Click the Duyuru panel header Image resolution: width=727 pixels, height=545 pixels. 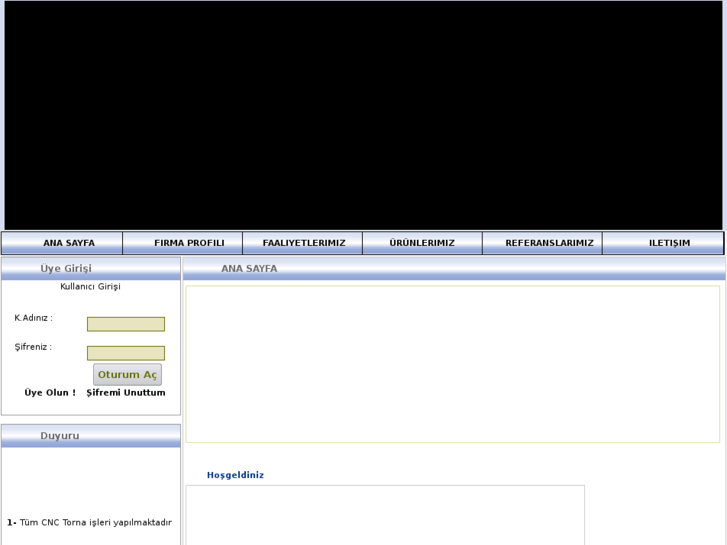click(91, 436)
